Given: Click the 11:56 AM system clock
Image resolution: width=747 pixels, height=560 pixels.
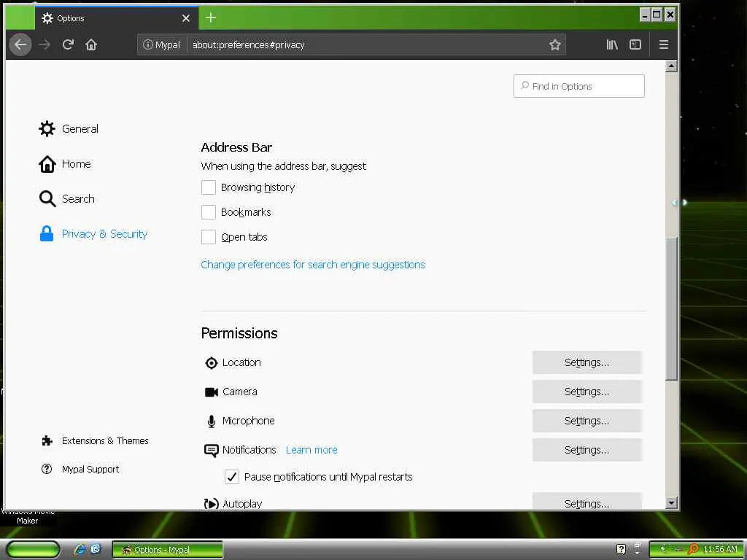Looking at the screenshot, I should click(x=720, y=550).
